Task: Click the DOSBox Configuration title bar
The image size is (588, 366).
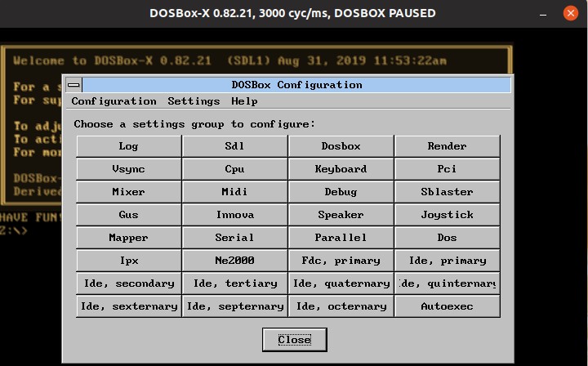Action: 296,85
